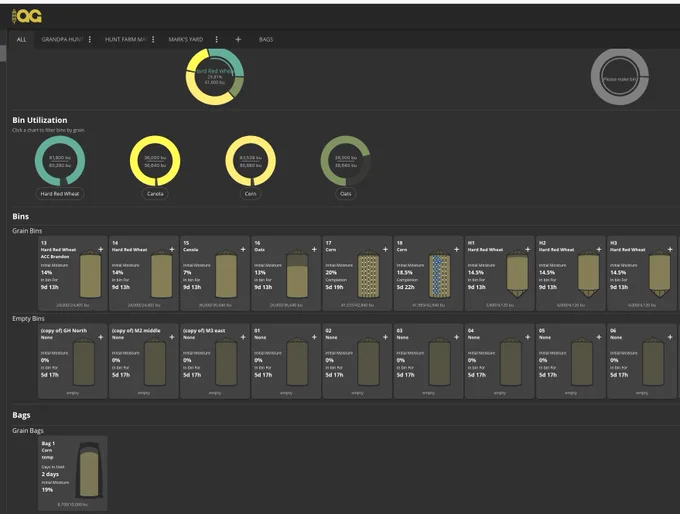
Task: Open the GRANDPA HUNT tab
Action: click(62, 39)
